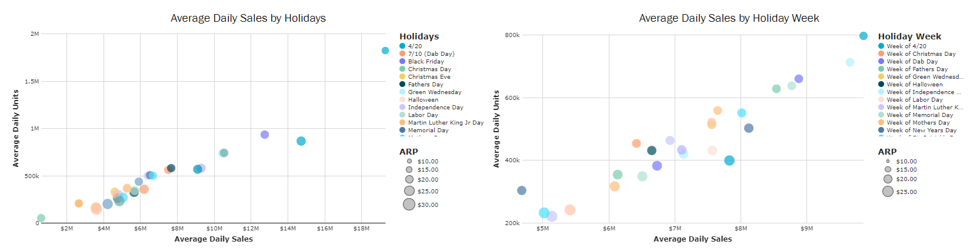The width and height of the screenshot is (980, 251).
Task: Toggle the 4/20 legend entry in Holidays
Action: click(x=415, y=46)
